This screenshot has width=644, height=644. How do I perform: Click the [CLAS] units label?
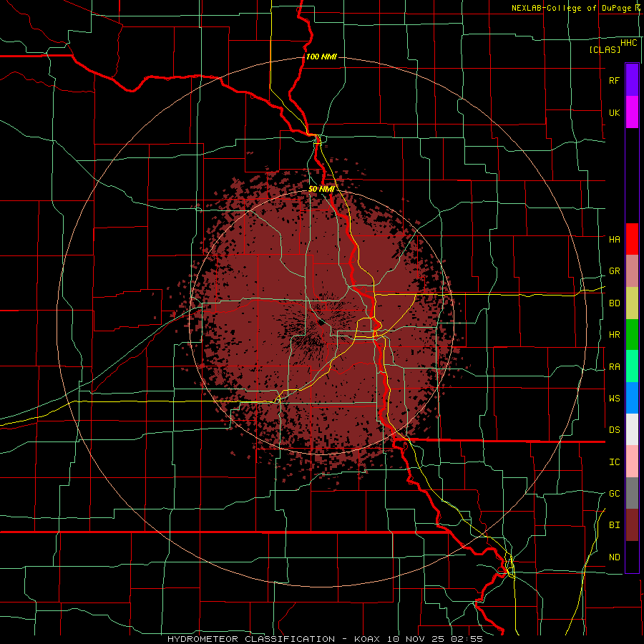click(x=605, y=49)
